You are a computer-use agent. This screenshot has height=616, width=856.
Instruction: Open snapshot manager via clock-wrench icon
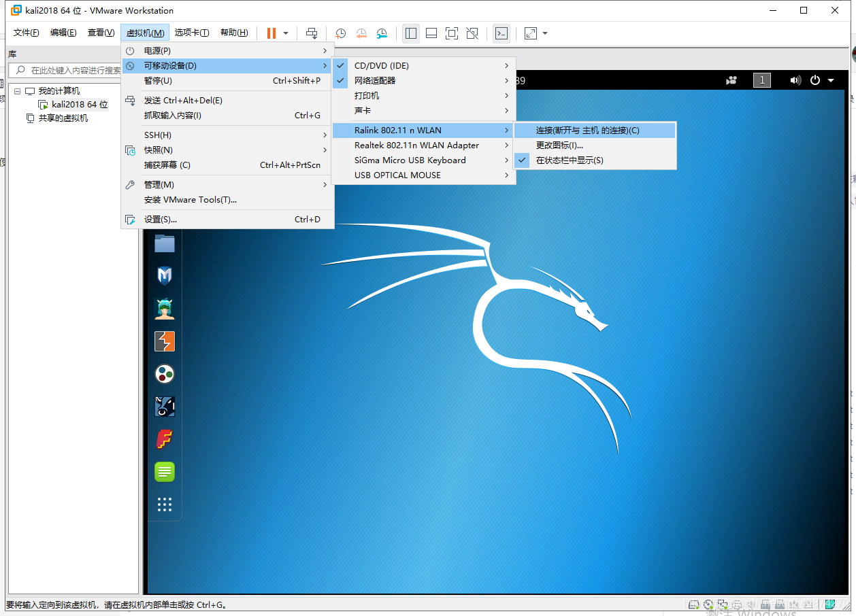[x=382, y=33]
